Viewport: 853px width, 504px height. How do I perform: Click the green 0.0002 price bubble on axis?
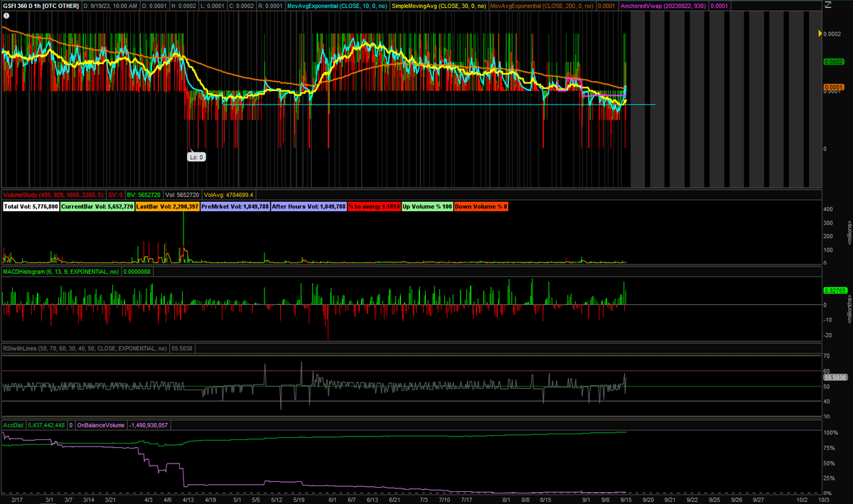click(833, 62)
